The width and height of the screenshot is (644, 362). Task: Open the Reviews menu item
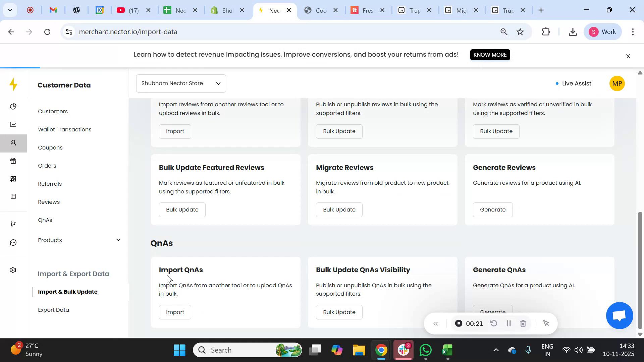click(x=49, y=202)
